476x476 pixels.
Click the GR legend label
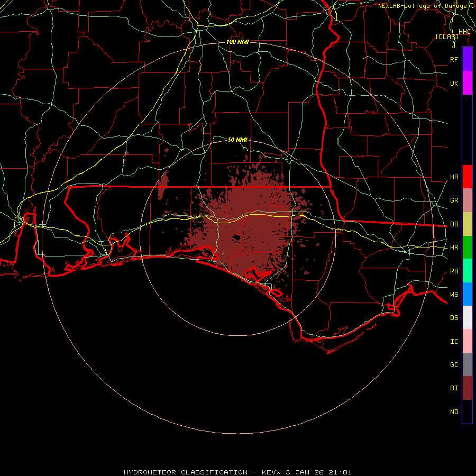point(454,200)
